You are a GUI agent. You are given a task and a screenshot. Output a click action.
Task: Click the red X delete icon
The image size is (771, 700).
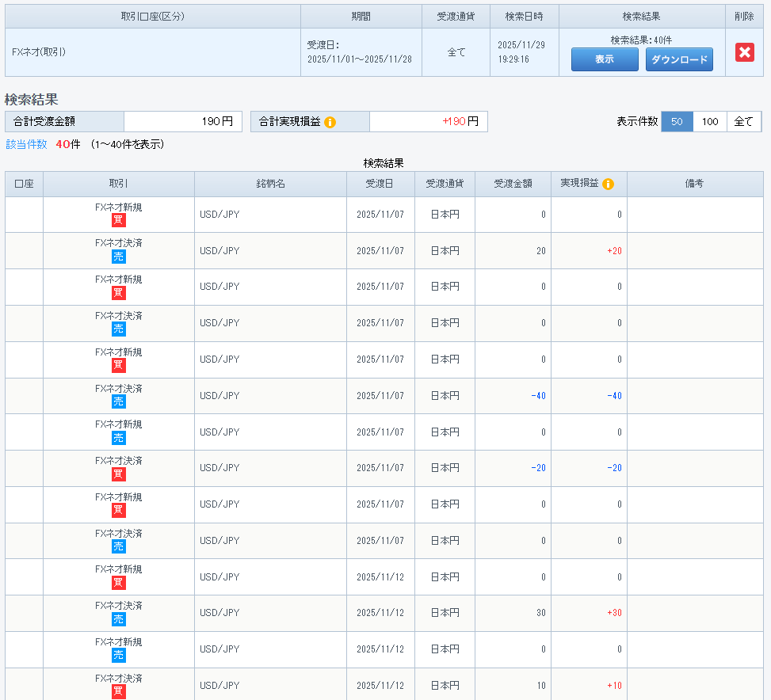coord(744,52)
